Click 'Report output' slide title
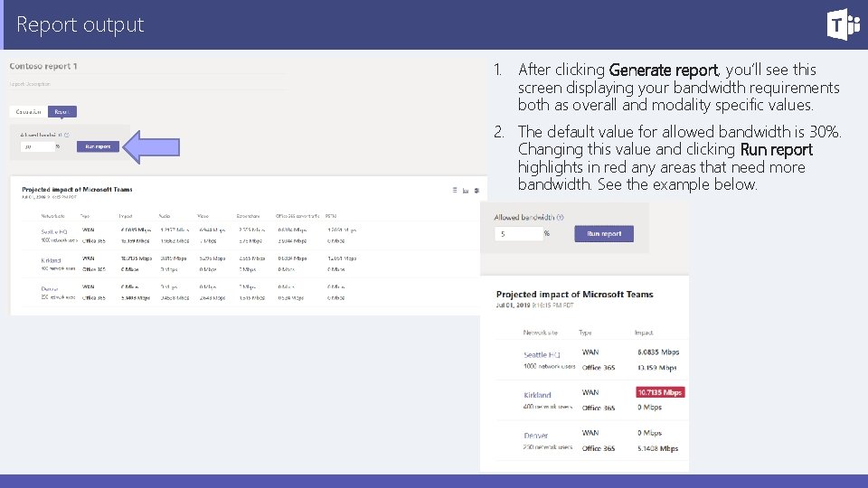The image size is (868, 488). point(80,24)
